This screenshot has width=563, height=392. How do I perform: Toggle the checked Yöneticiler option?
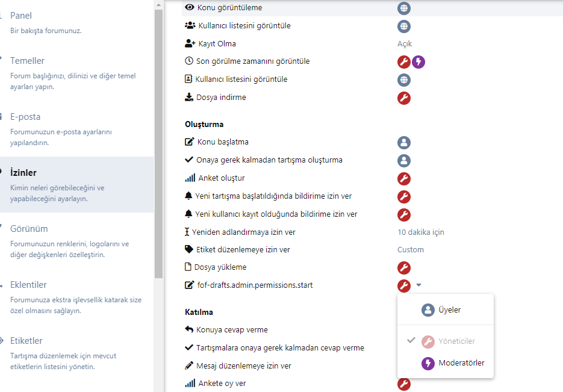(456, 341)
